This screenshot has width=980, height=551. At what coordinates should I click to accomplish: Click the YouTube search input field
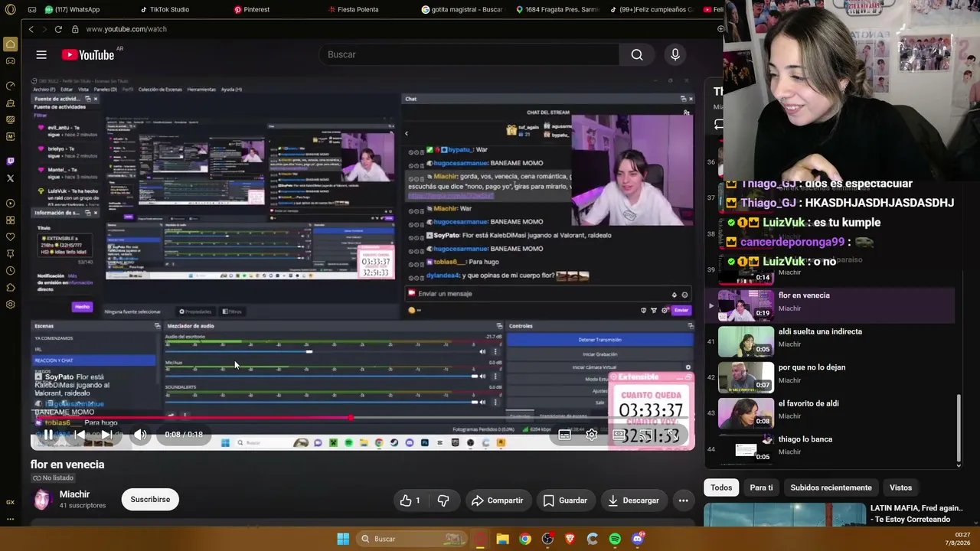469,54
